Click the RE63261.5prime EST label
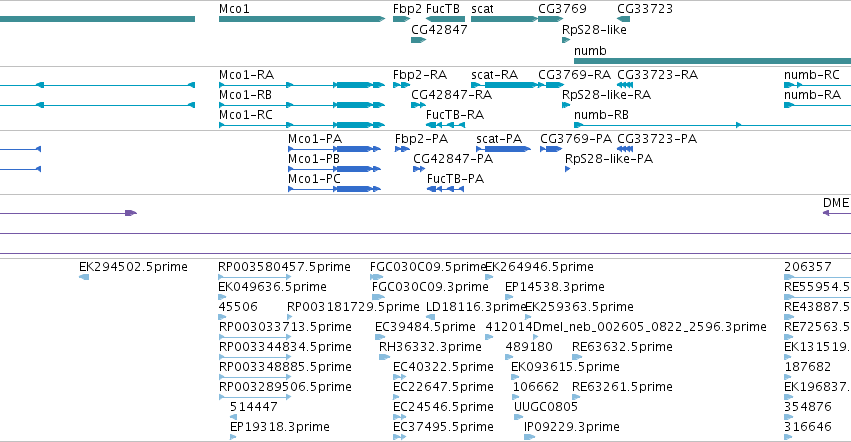The height and width of the screenshot is (442, 851). (x=623, y=387)
